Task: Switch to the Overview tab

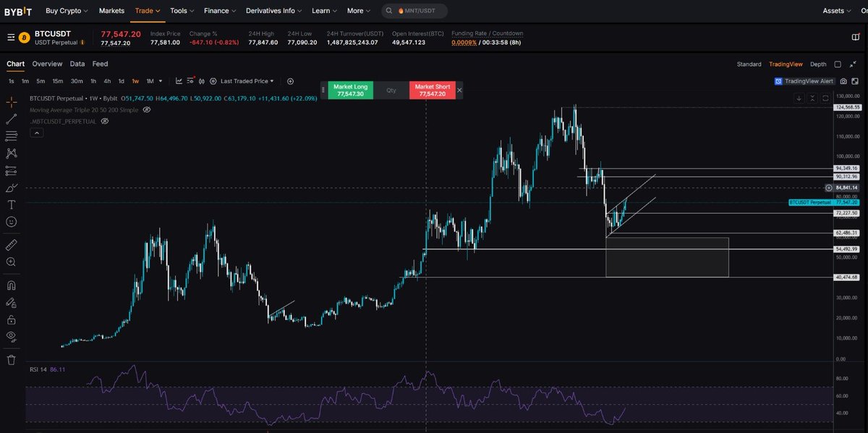Action: 47,64
